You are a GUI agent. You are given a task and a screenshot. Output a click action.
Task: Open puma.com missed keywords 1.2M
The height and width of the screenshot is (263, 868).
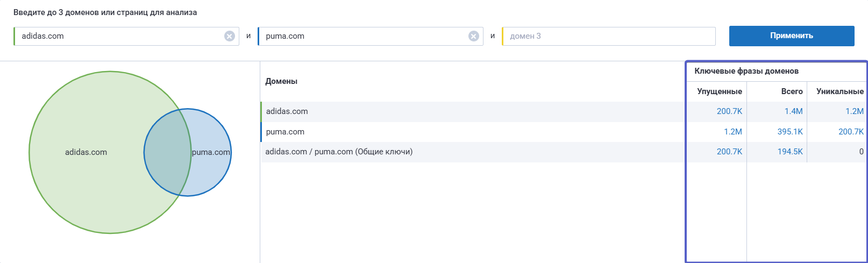pyautogui.click(x=732, y=132)
